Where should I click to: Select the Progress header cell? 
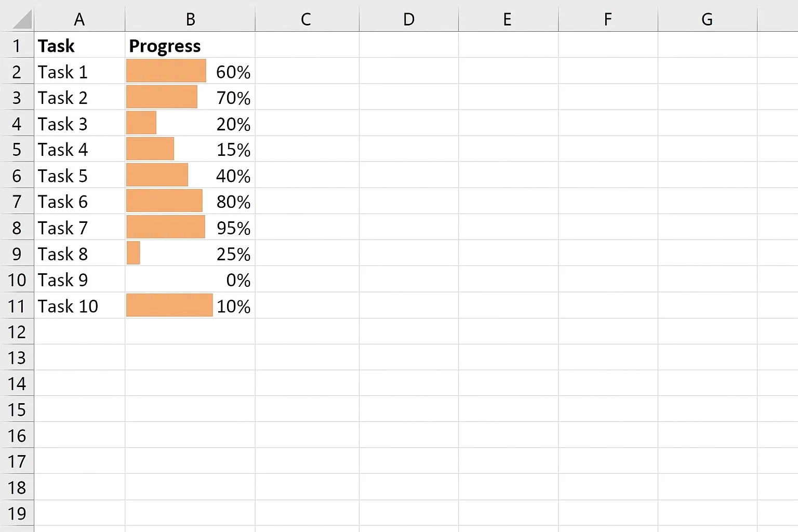(x=190, y=46)
